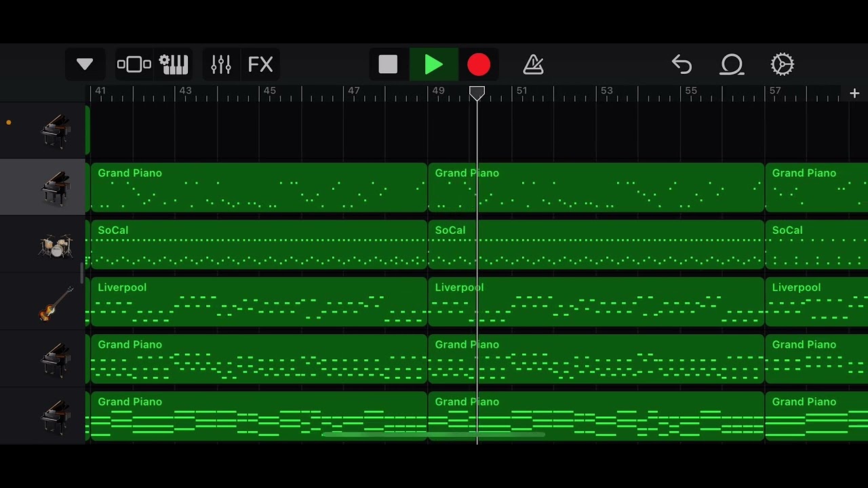Select the top empty Grand Piano track
The height and width of the screenshot is (488, 868).
[x=56, y=131]
